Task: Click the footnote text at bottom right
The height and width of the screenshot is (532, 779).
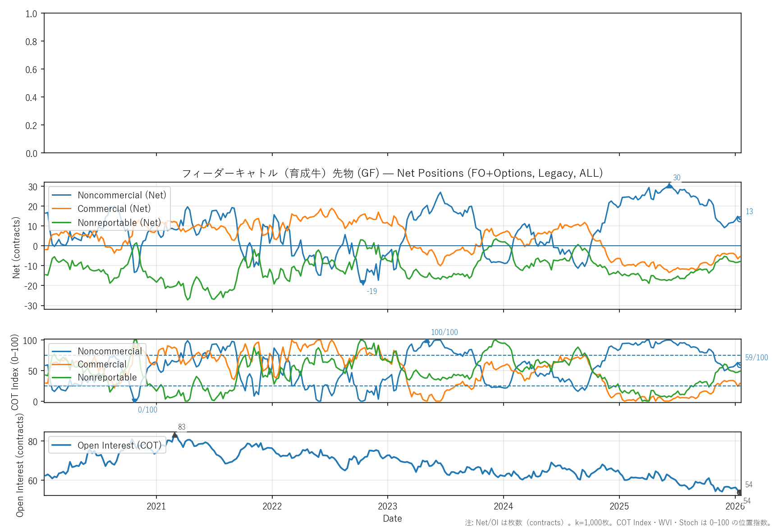Action: (x=618, y=523)
